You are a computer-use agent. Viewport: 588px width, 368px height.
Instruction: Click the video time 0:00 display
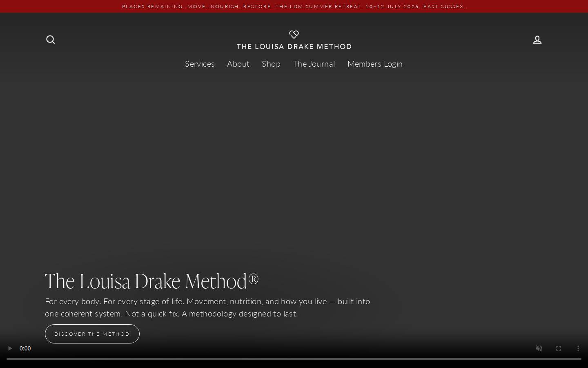click(x=25, y=348)
